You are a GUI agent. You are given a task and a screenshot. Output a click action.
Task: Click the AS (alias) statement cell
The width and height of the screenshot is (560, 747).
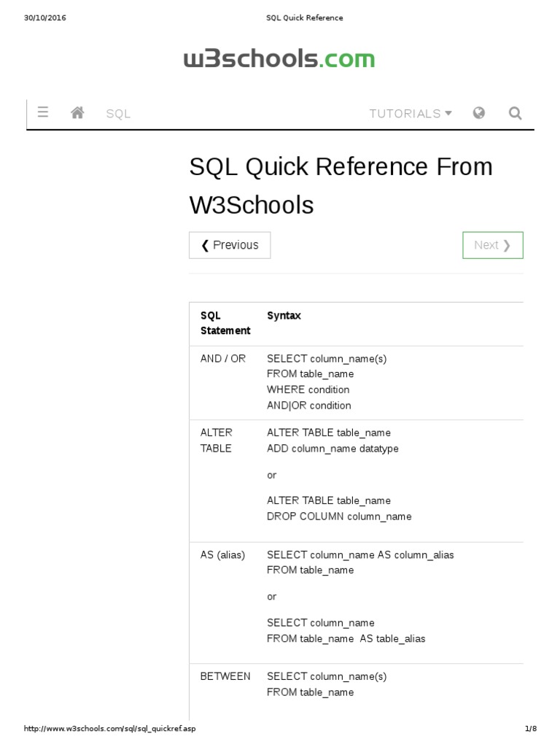pos(223,555)
